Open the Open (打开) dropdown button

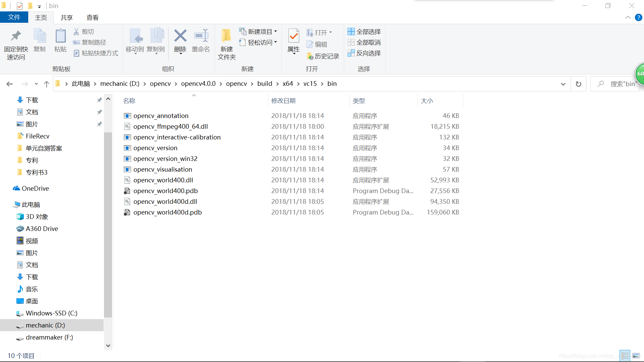319,33
